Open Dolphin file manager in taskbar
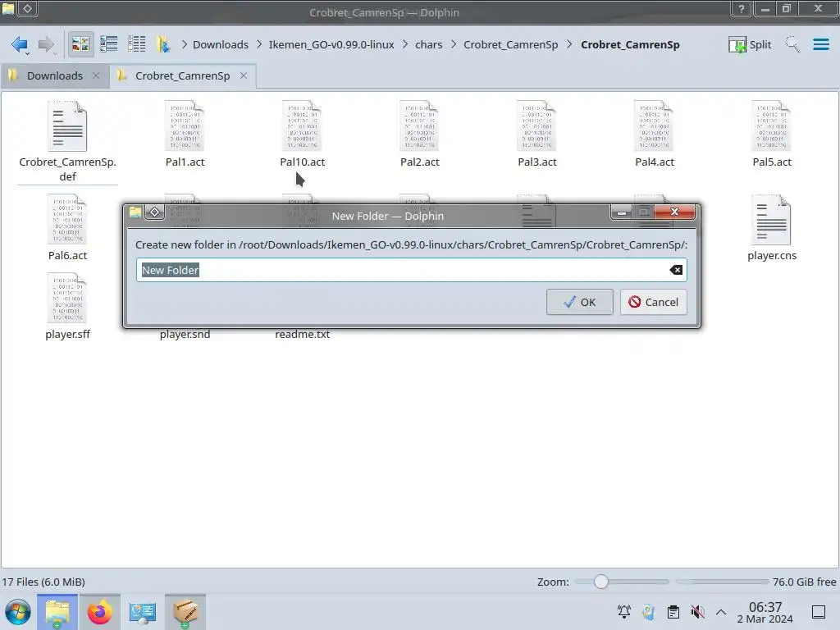The height and width of the screenshot is (630, 840). pos(57,612)
